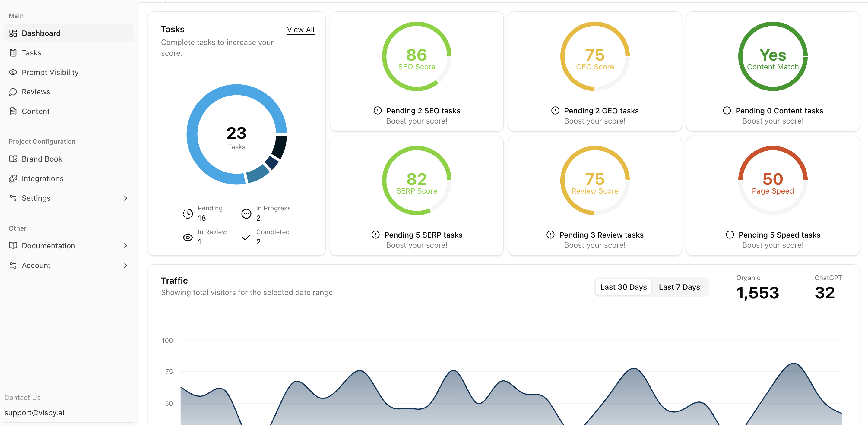Click the support@visby.ai contact email
Screen dimensions: 868x425
34,413
